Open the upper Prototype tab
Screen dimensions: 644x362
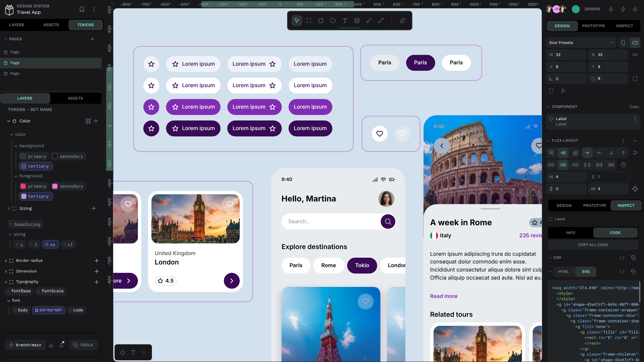click(x=593, y=26)
